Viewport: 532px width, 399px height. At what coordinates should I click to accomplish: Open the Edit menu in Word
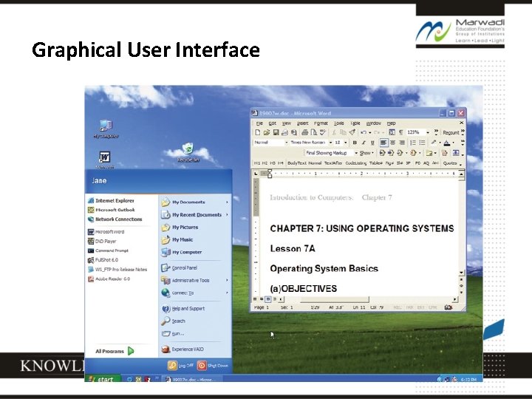coord(273,123)
